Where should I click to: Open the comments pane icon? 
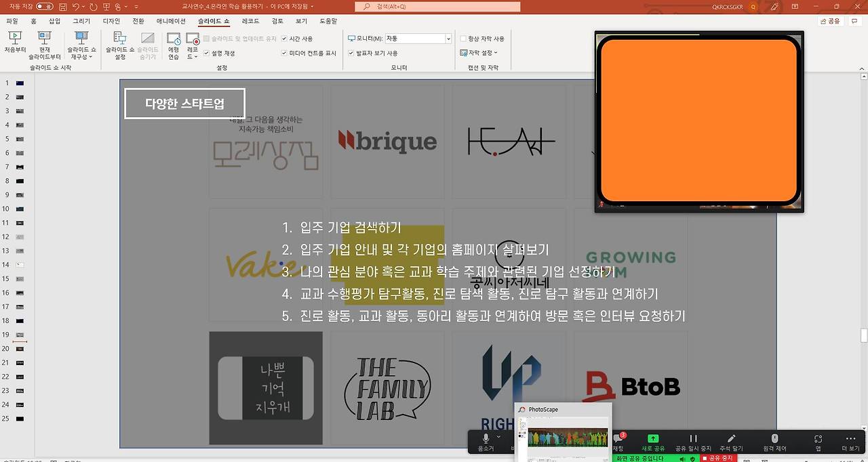coord(854,21)
